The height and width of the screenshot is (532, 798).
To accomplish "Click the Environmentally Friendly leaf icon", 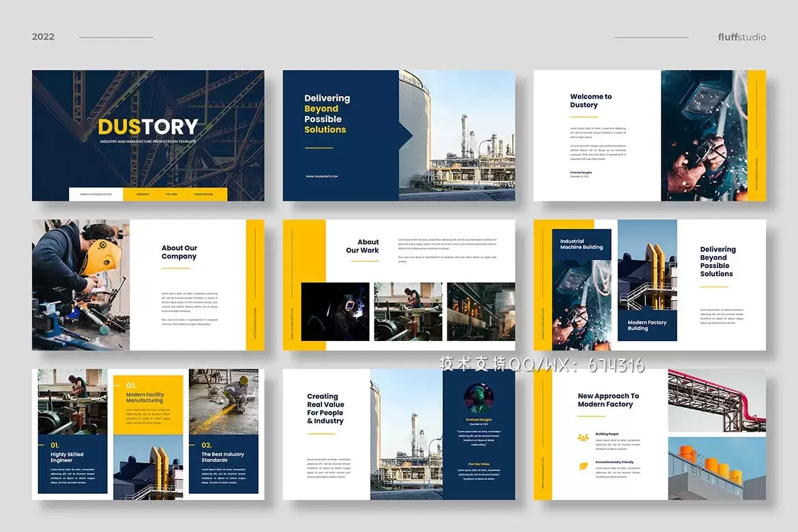I will click(x=583, y=467).
